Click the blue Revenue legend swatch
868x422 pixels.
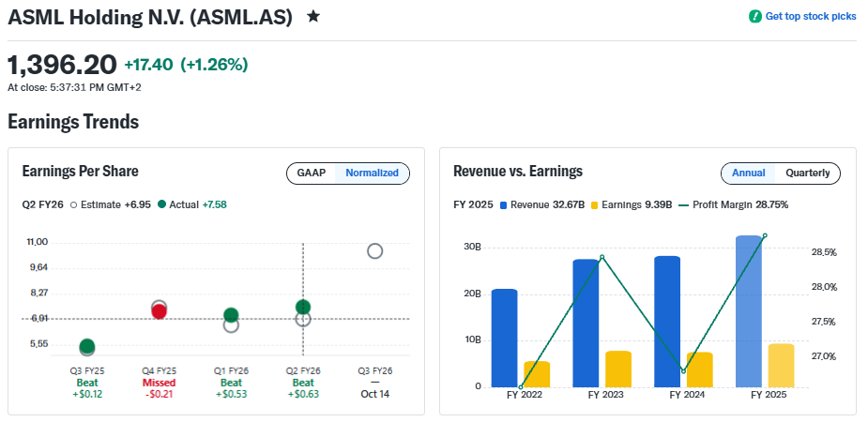tap(503, 204)
